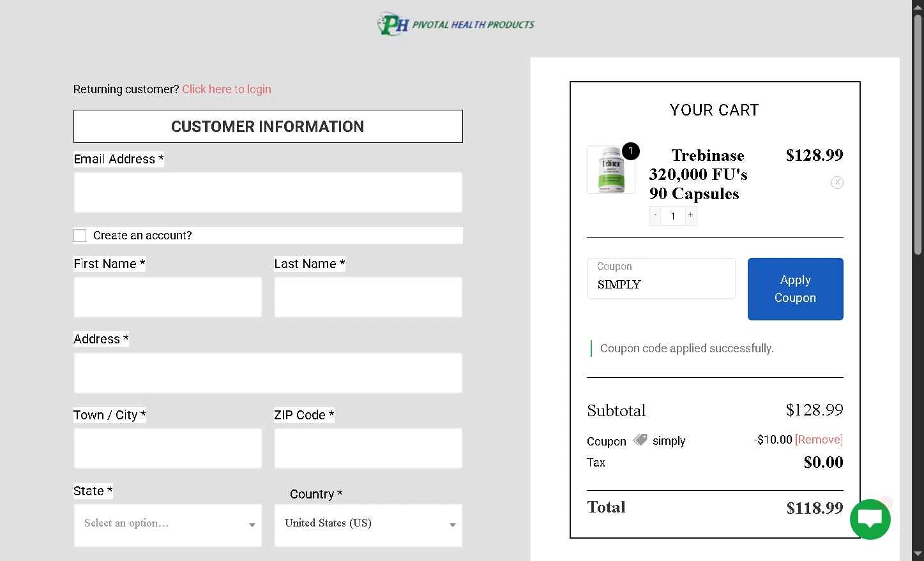This screenshot has height=561, width=924.
Task: Remove Trebinase item with the X icon
Action: pos(837,183)
